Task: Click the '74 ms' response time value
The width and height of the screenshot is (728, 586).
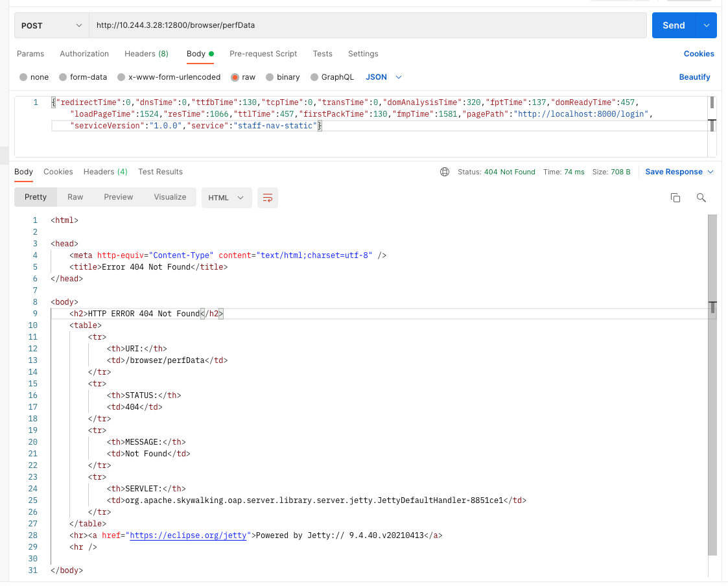Action: 574,172
